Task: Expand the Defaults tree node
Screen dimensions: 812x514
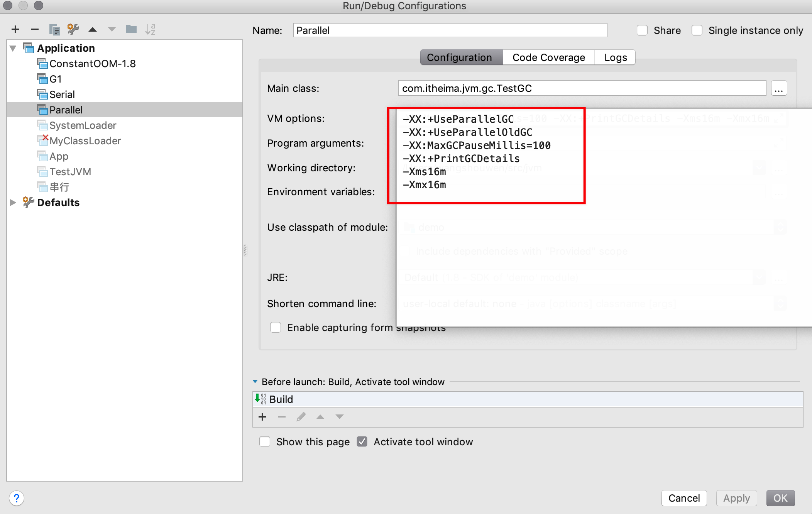Action: [x=13, y=203]
